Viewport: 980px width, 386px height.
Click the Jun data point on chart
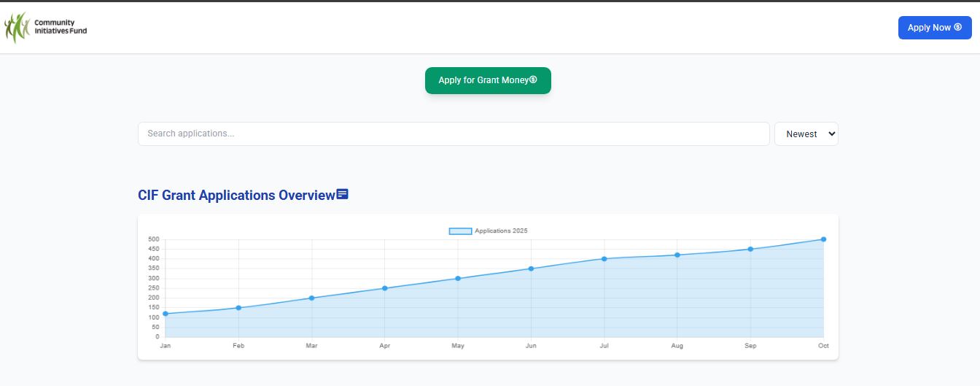coord(531,269)
